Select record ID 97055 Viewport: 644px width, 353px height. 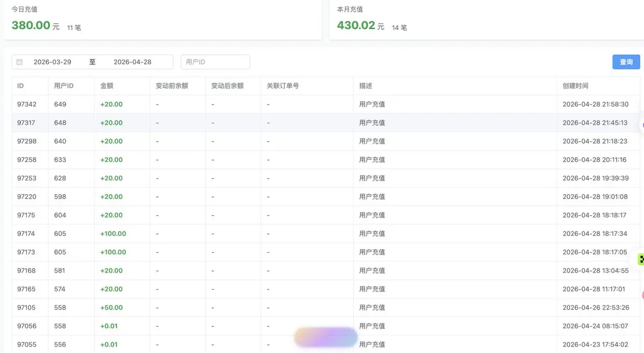click(x=27, y=344)
